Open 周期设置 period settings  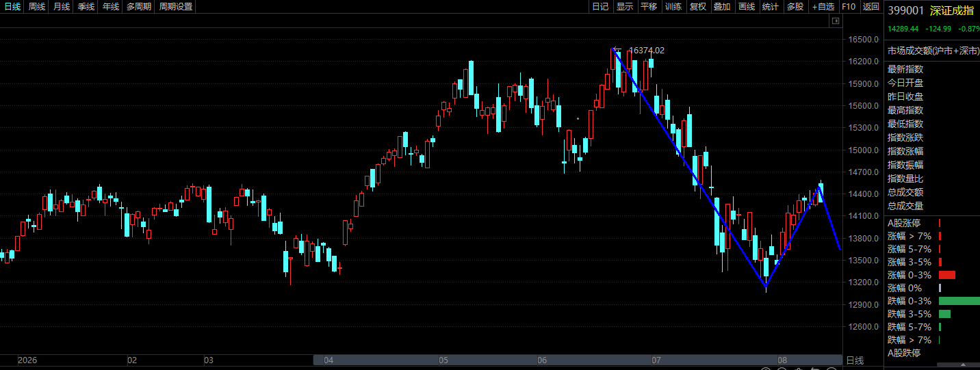pos(176,7)
